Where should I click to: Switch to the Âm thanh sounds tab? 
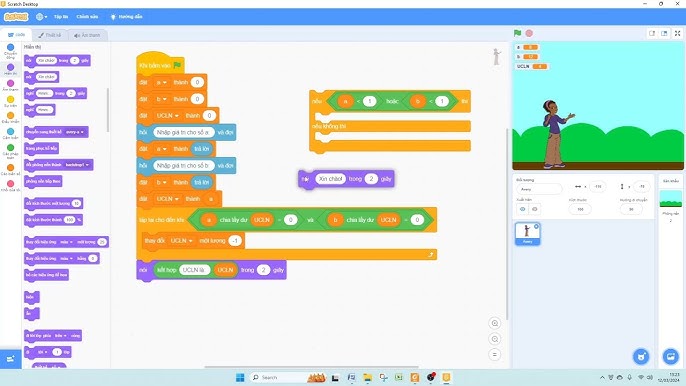click(87, 35)
